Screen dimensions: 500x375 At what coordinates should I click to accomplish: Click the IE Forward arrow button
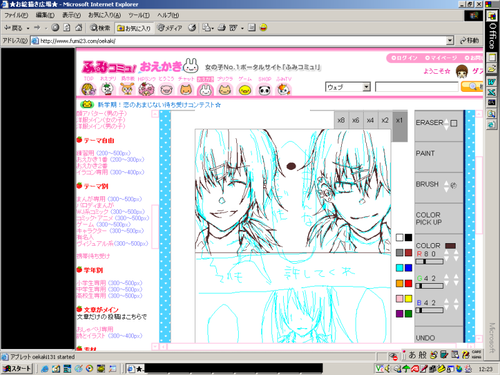coord(37,28)
